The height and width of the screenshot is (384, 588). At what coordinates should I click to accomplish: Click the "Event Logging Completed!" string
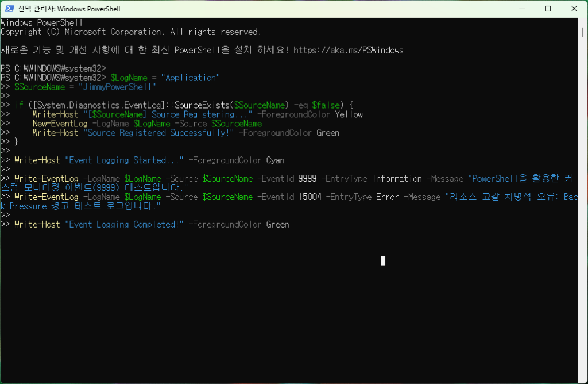coord(124,225)
